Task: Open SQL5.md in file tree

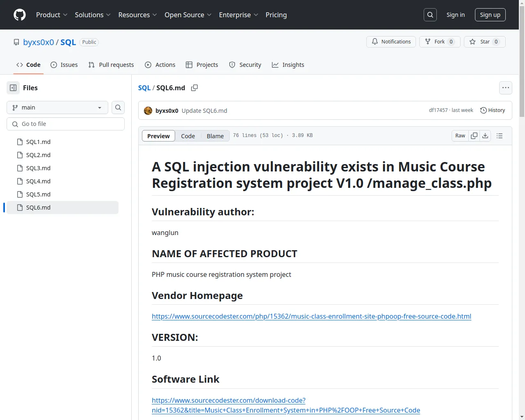Action: (62, 194)
